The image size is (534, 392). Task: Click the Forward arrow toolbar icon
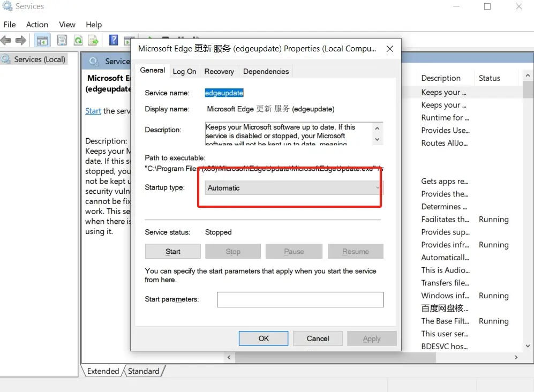click(21, 41)
